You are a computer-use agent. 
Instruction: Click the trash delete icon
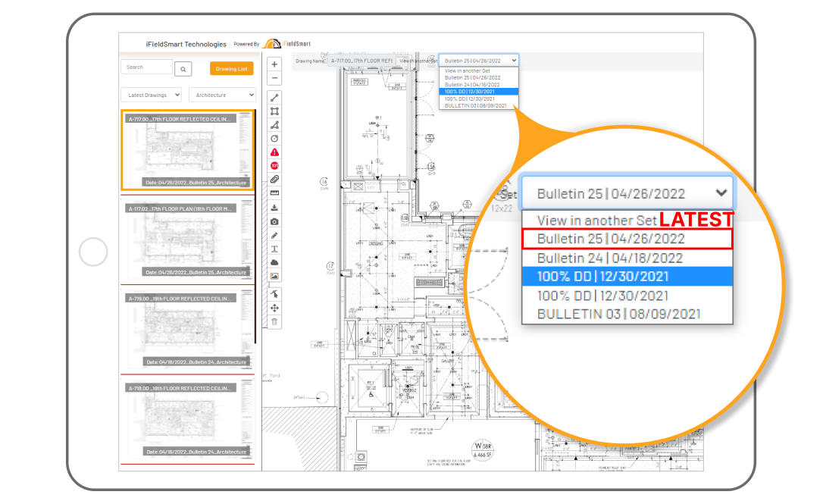tap(274, 321)
